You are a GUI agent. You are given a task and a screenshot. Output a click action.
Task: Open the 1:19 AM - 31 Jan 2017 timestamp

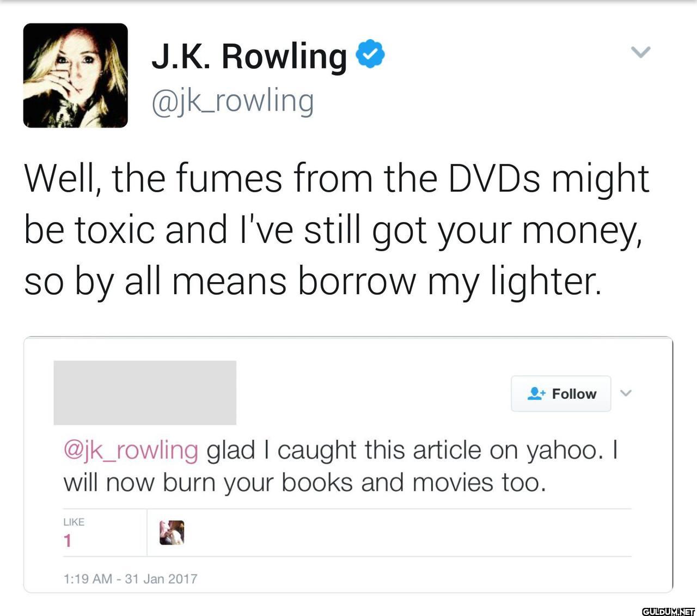(x=130, y=578)
